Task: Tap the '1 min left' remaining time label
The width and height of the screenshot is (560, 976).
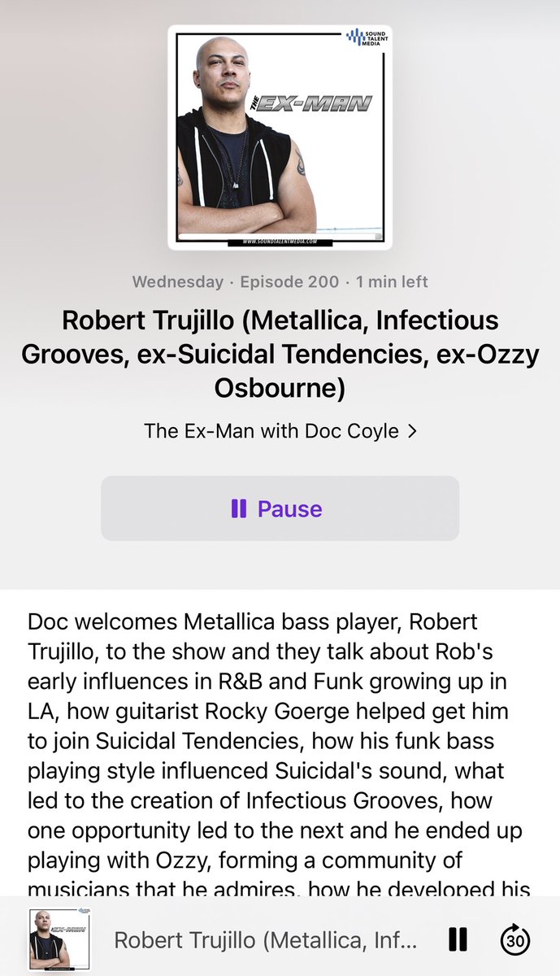Action: 392,282
